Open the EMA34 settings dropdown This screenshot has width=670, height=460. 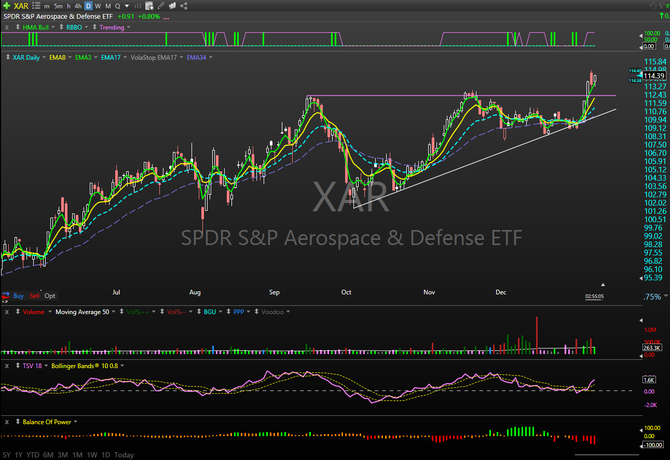point(211,57)
